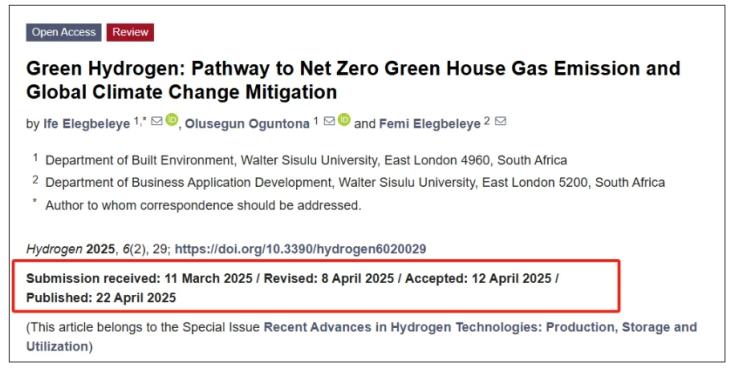Click the red Review label
The height and width of the screenshot is (368, 735).
130,32
